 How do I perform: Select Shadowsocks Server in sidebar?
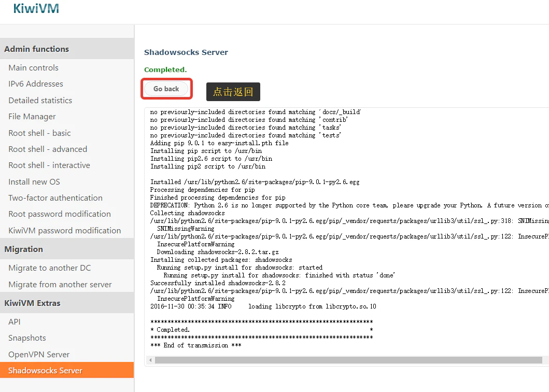click(67, 370)
